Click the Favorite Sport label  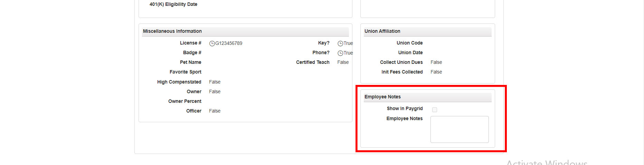click(186, 72)
